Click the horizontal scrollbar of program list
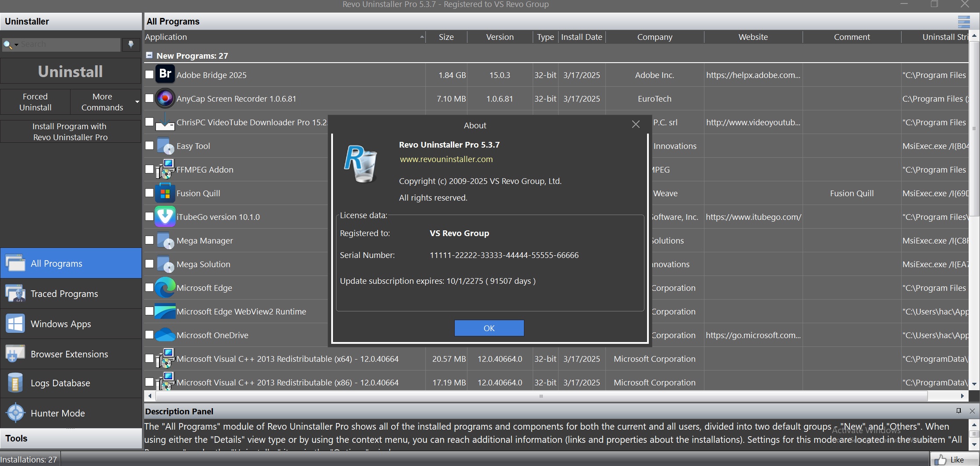 [x=541, y=396]
